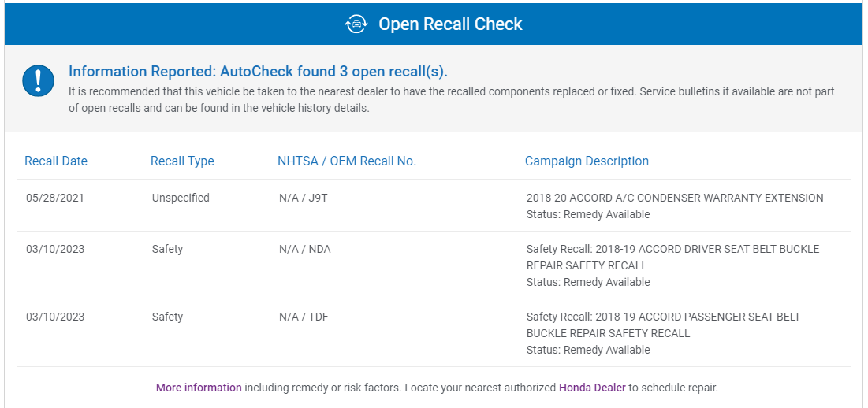Image resolution: width=868 pixels, height=408 pixels.
Task: Click the A/C condenser warranty extension description
Action: [x=674, y=198]
